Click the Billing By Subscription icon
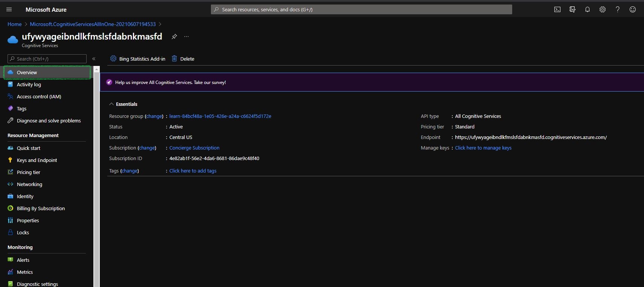 (11, 208)
